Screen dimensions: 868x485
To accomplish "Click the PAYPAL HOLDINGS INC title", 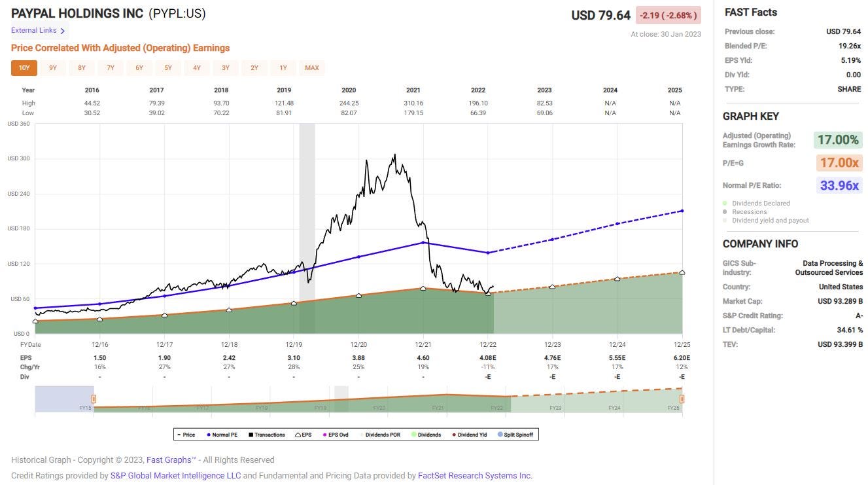I will coord(77,14).
